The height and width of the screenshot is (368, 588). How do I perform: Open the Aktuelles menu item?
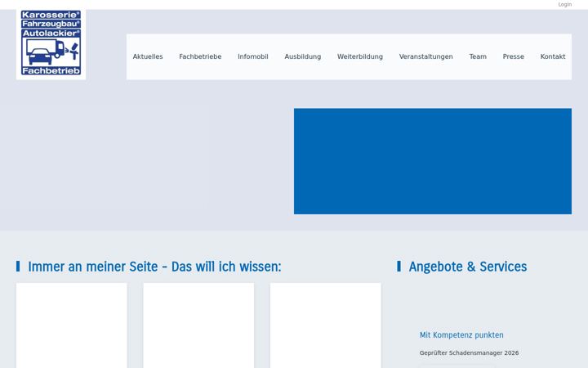coord(148,56)
